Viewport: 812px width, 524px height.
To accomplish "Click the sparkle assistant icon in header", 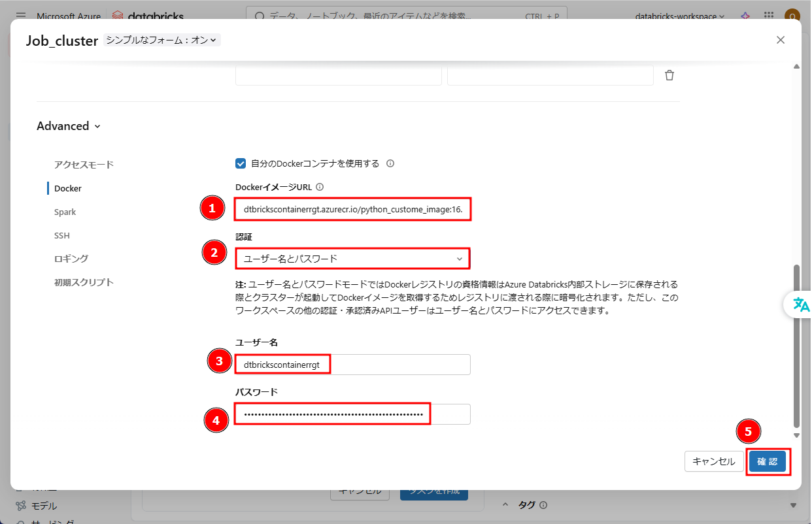I will click(745, 16).
